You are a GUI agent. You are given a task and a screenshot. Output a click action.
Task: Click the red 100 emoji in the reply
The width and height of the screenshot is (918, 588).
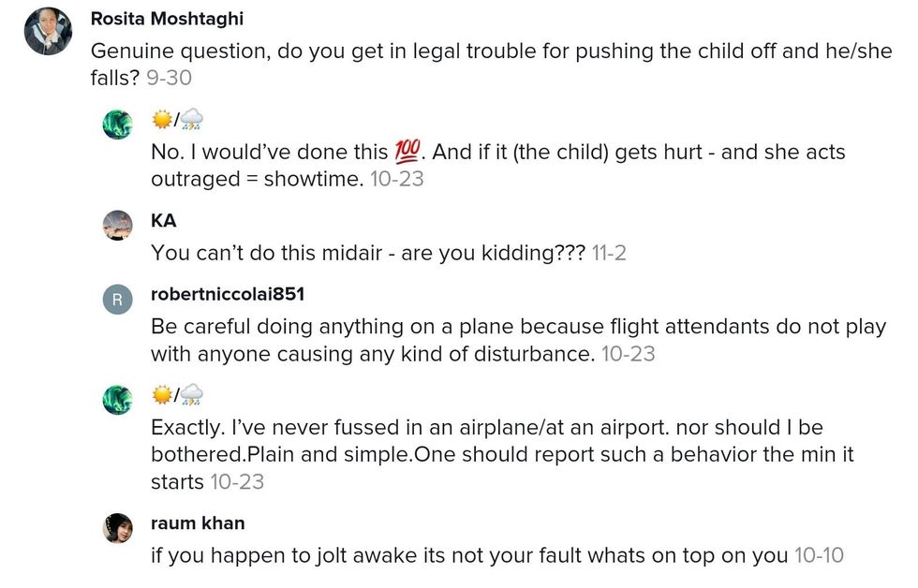405,152
